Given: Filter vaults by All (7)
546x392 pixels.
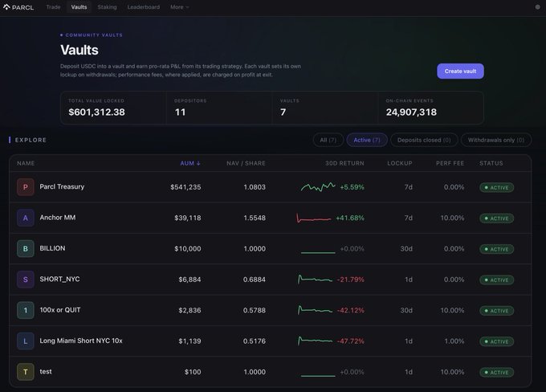Looking at the screenshot, I should 328,140.
